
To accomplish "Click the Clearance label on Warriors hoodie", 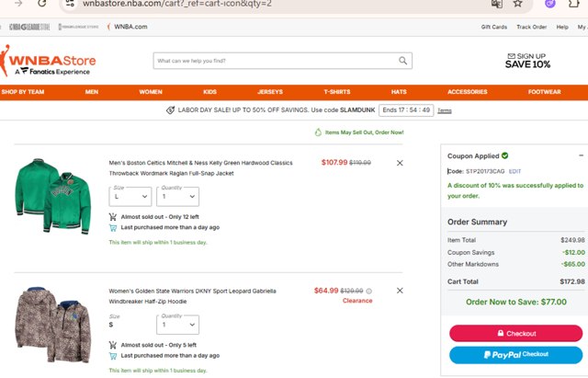I will coord(357,301).
